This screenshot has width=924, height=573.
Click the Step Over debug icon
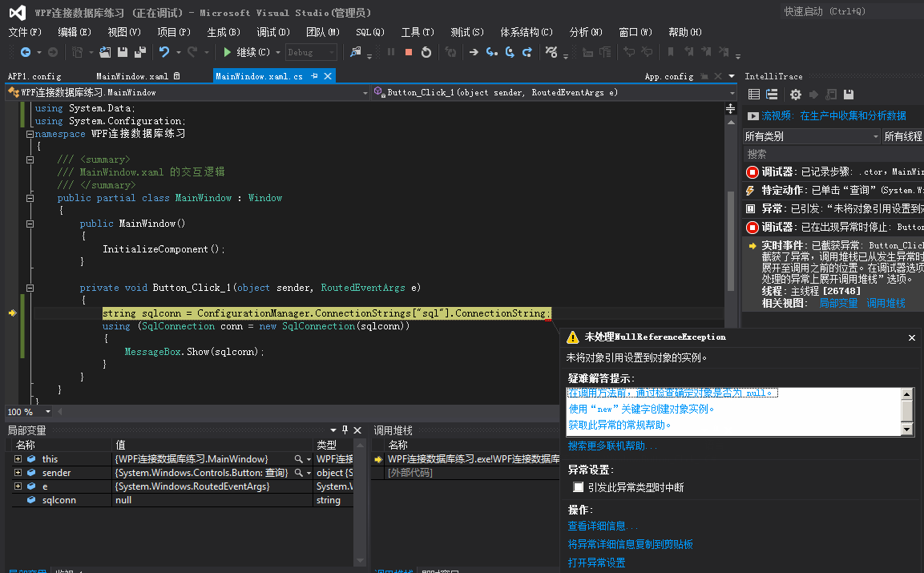[509, 52]
